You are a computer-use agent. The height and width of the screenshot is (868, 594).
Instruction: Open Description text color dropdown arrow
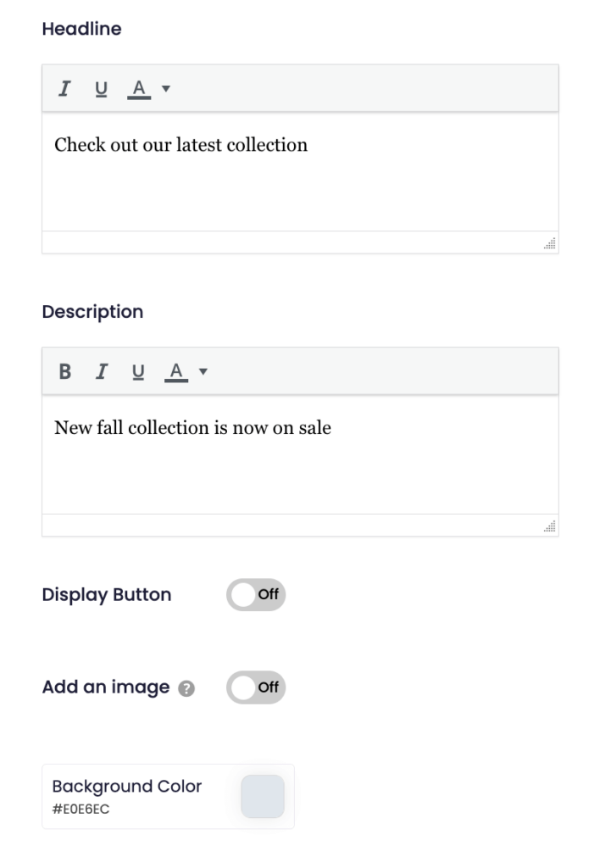tap(203, 371)
